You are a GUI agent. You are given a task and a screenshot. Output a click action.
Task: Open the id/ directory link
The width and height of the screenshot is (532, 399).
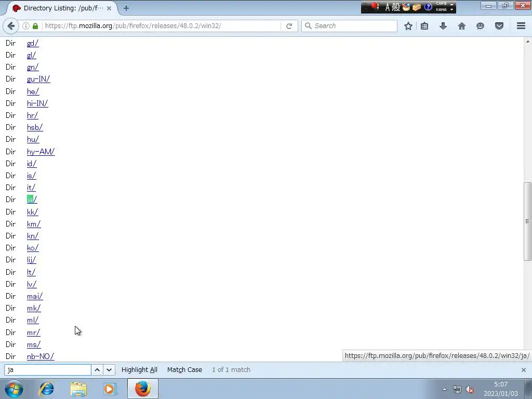point(32,164)
